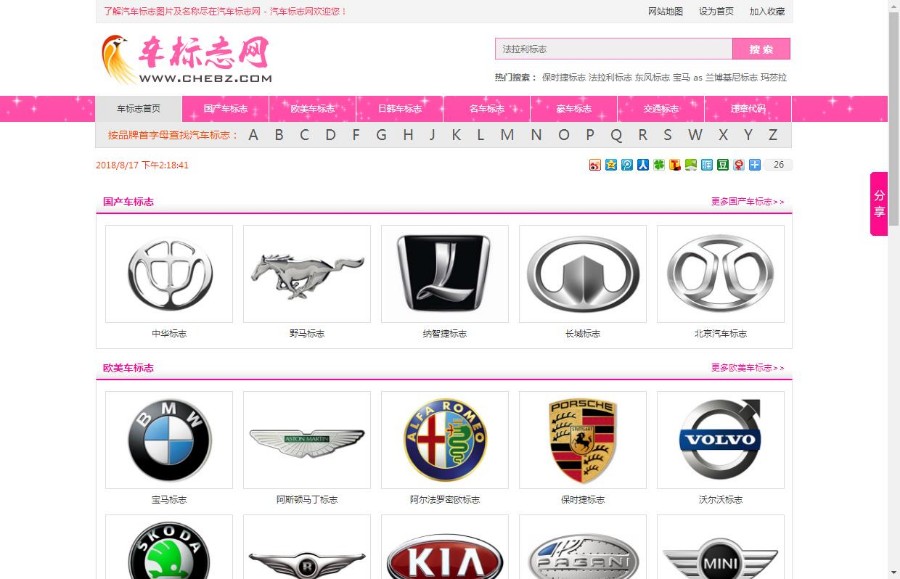Click the blue 涯 share icon
900x579 pixels.
(x=707, y=165)
